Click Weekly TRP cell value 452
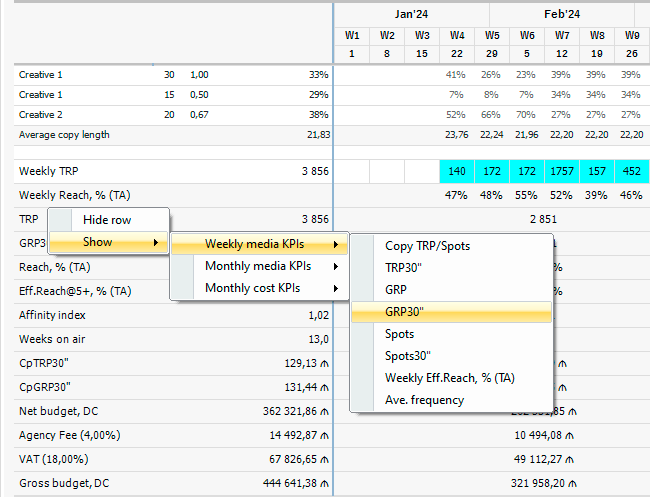 [632, 171]
